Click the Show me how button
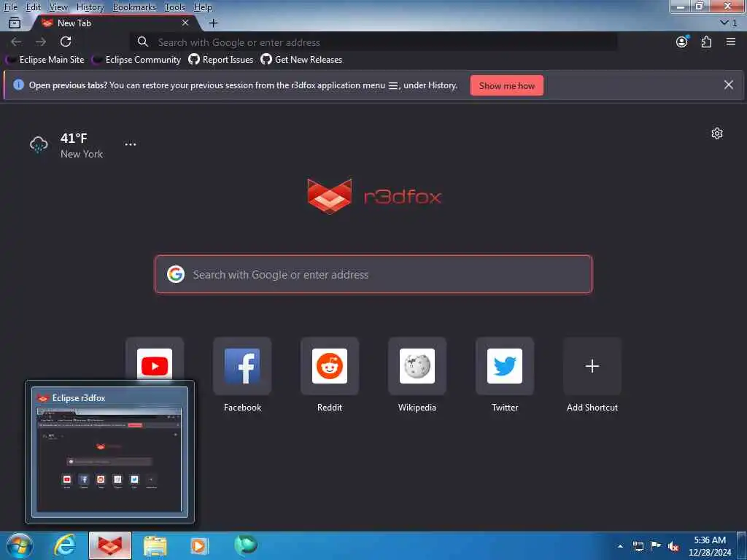The image size is (747, 560). pos(506,86)
